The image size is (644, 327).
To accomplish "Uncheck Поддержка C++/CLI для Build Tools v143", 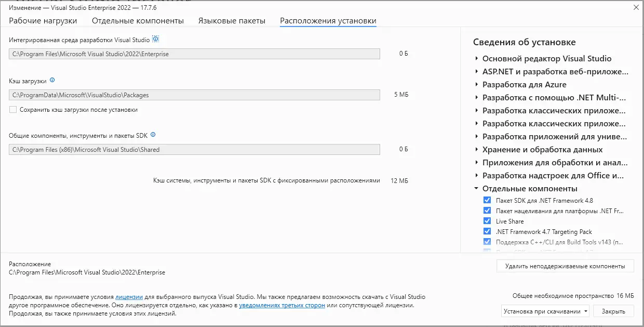I will pos(487,241).
